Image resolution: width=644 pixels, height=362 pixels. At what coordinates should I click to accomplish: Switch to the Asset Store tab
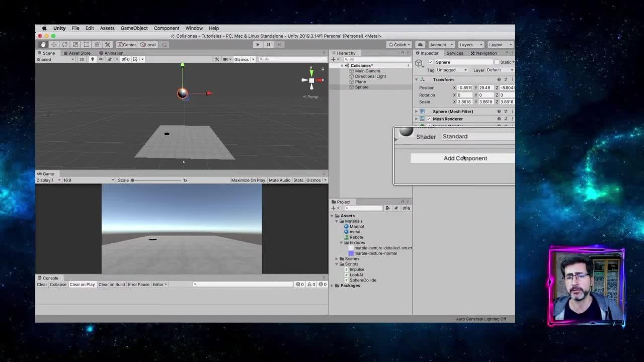[x=79, y=53]
